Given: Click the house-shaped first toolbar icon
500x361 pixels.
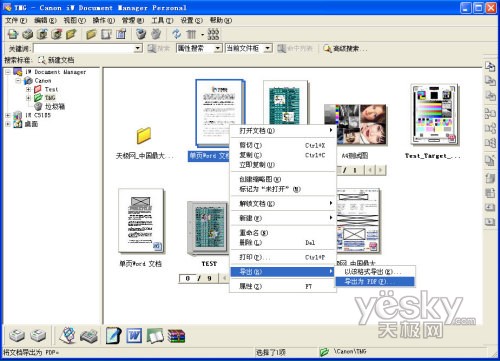Looking at the screenshot, I should [13, 34].
